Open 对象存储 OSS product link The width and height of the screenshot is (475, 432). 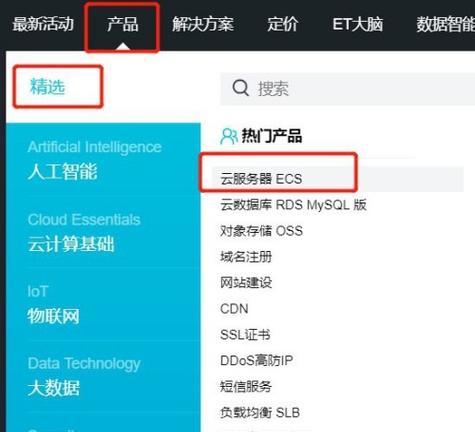pos(261,231)
